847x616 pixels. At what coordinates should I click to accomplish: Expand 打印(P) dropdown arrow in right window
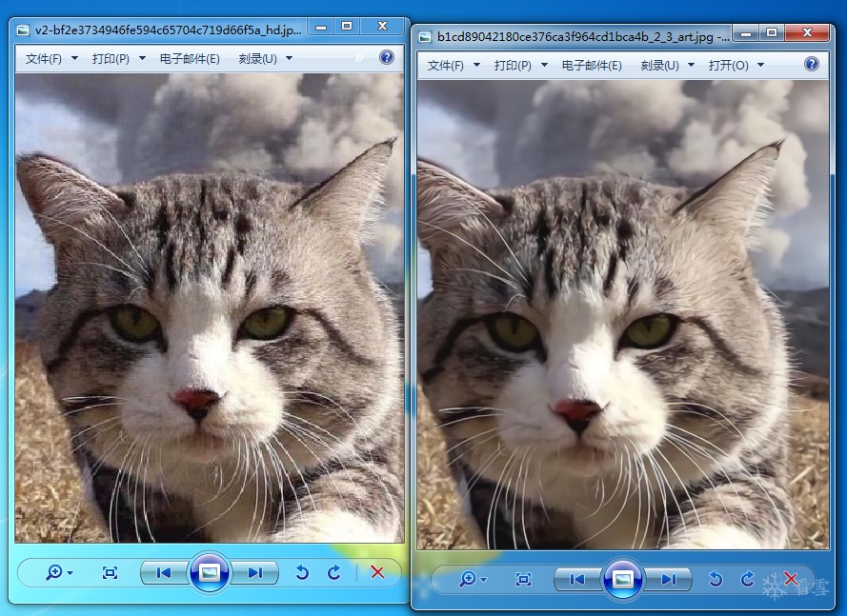click(544, 66)
